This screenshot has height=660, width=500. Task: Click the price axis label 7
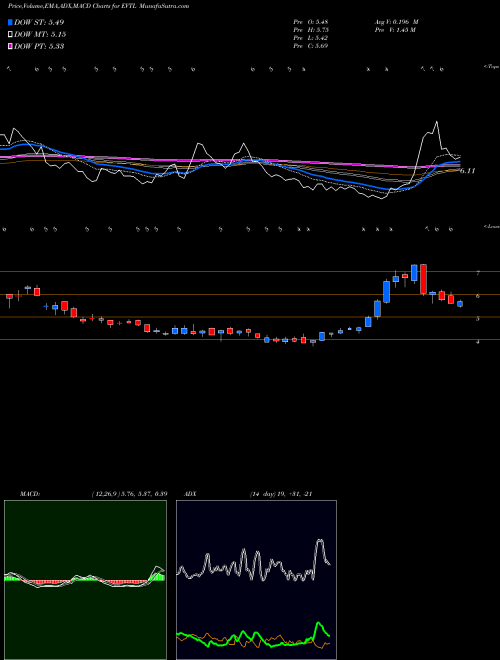pyautogui.click(x=478, y=273)
